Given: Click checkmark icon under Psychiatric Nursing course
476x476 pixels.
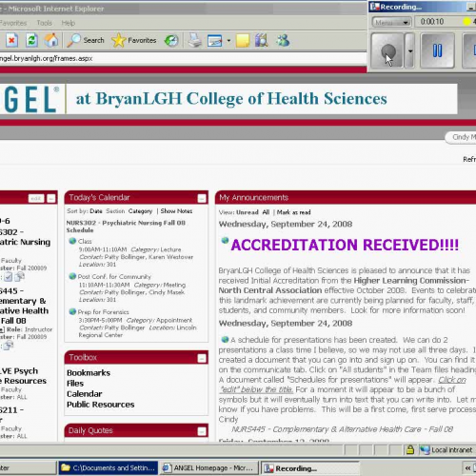Looking at the screenshot, I should coord(9,277).
